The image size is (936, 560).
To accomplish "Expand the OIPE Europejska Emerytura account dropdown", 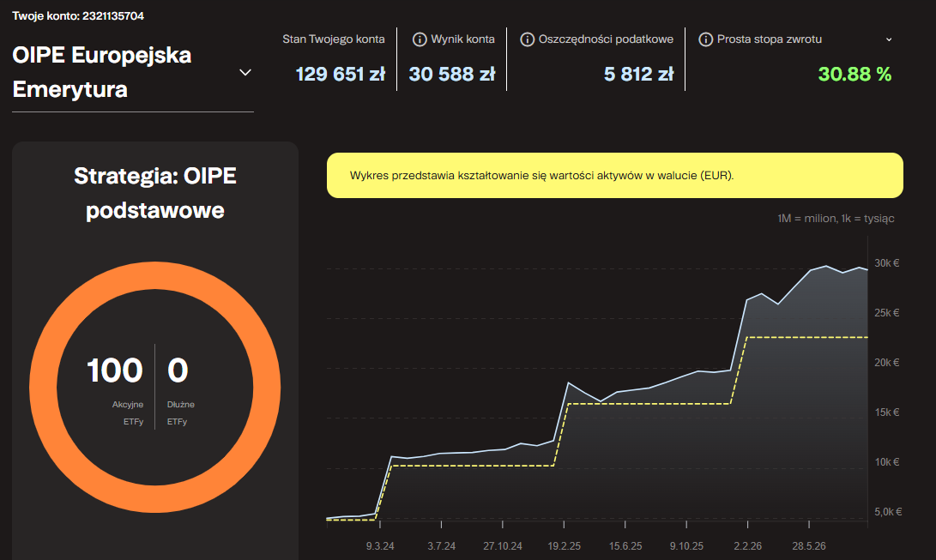I will [245, 72].
